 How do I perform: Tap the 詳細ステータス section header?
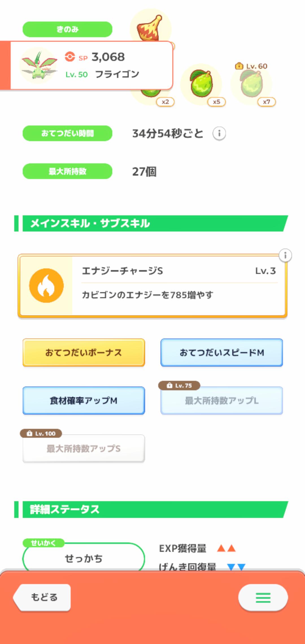click(x=152, y=510)
